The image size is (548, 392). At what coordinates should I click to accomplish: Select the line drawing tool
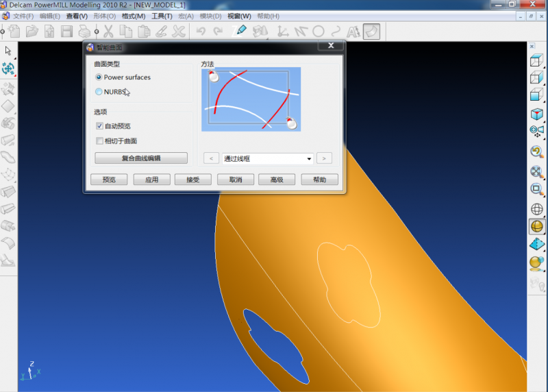click(301, 32)
